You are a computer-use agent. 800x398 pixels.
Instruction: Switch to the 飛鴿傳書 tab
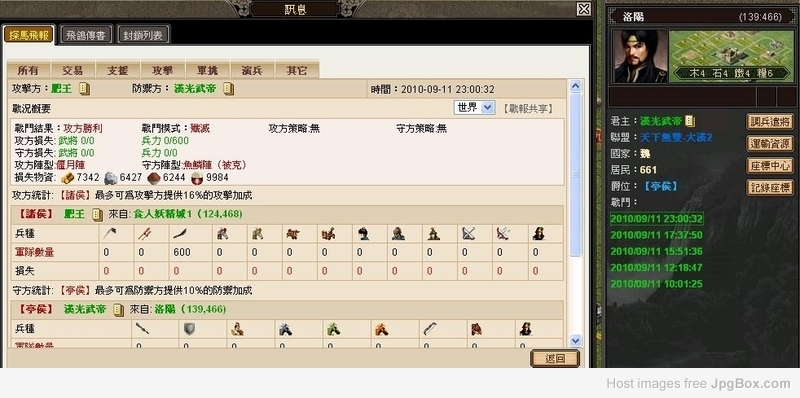(86, 35)
